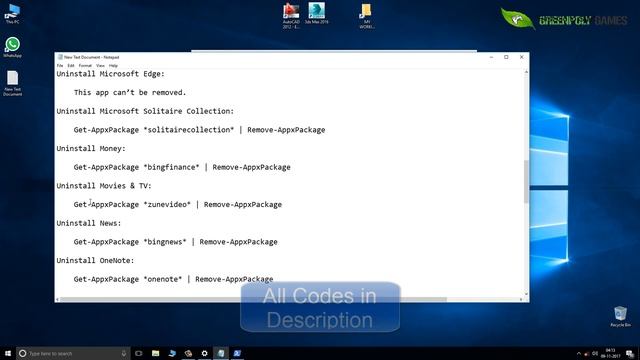The width and height of the screenshot is (640, 360).
Task: Close the Notepad window
Action: click(522, 57)
